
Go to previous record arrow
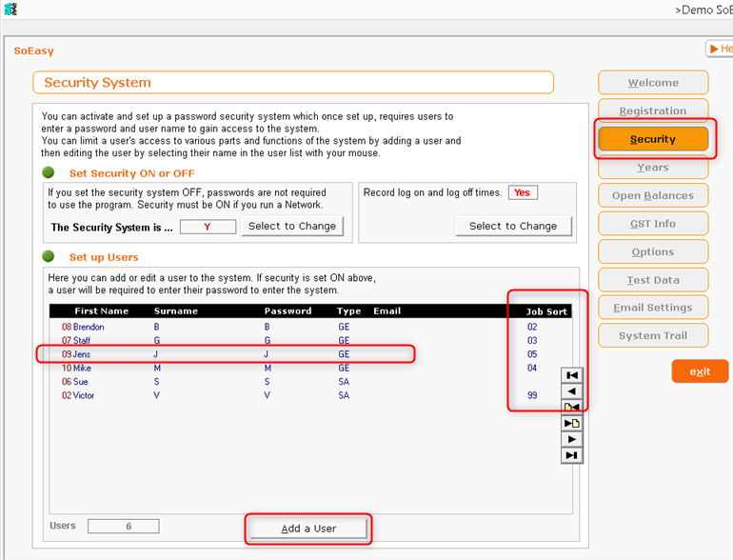pos(572,391)
